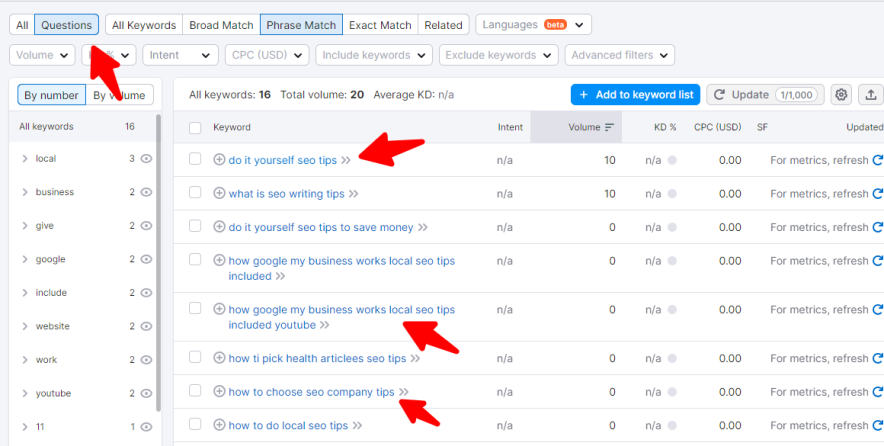Open 'how to do local seo tips' link

[288, 425]
